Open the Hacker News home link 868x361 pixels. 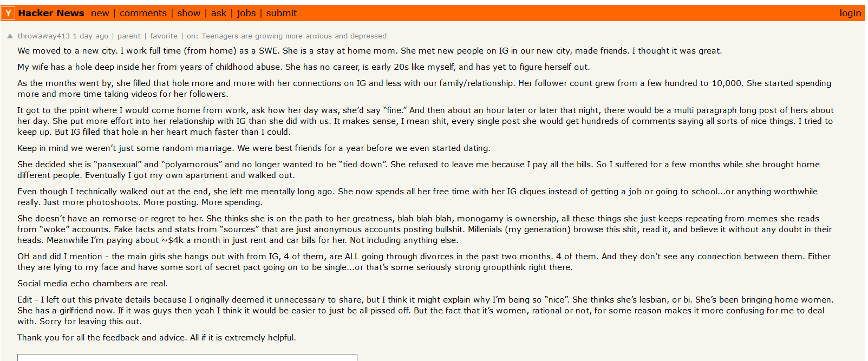tap(51, 13)
